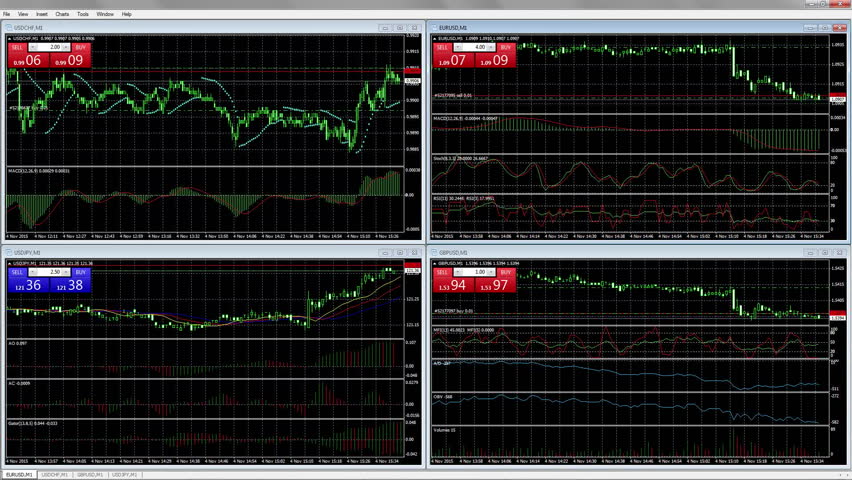Click the OBV indicator label in GBPUSD chart
This screenshot has width=852, height=480.
pos(443,397)
